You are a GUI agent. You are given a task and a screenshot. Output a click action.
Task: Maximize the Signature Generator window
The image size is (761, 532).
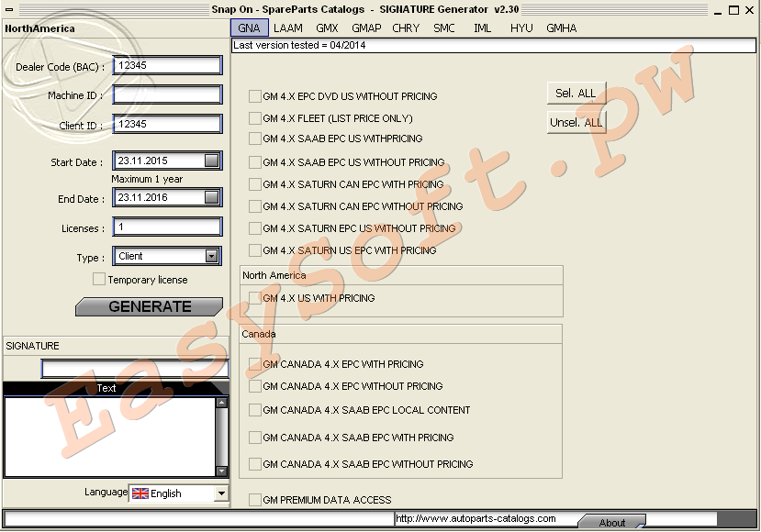[x=733, y=10]
